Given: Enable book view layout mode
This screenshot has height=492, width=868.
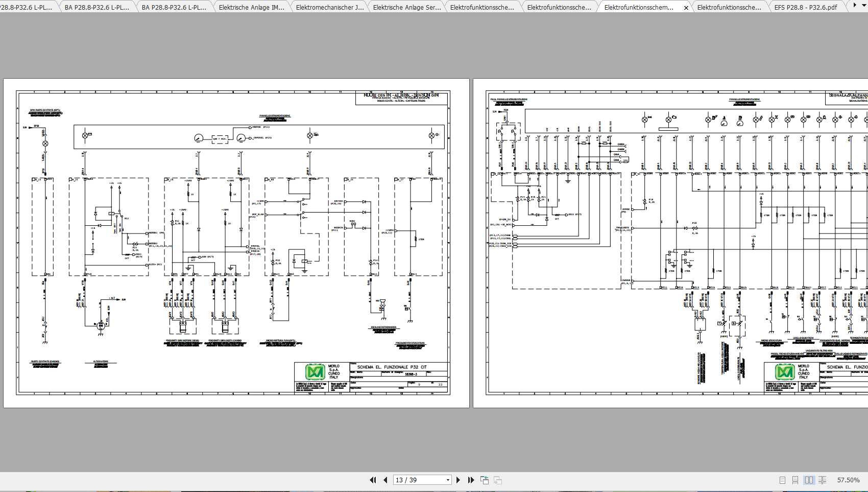Looking at the screenshot, I should [x=823, y=480].
